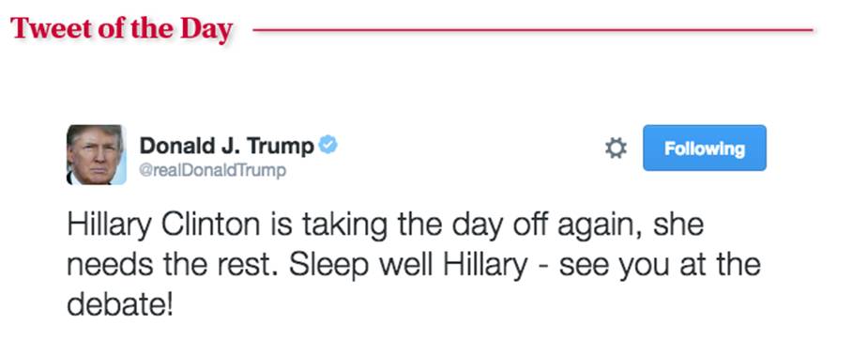Toggle the blue Following button
The height and width of the screenshot is (358, 868).
tap(704, 148)
